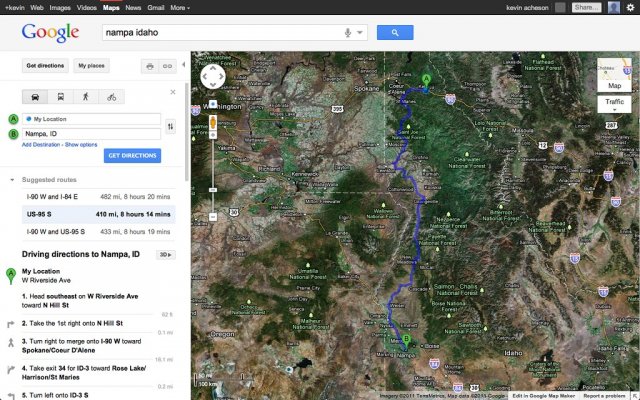Open +kevin in top bar
The image size is (640, 400).
[x=14, y=7]
